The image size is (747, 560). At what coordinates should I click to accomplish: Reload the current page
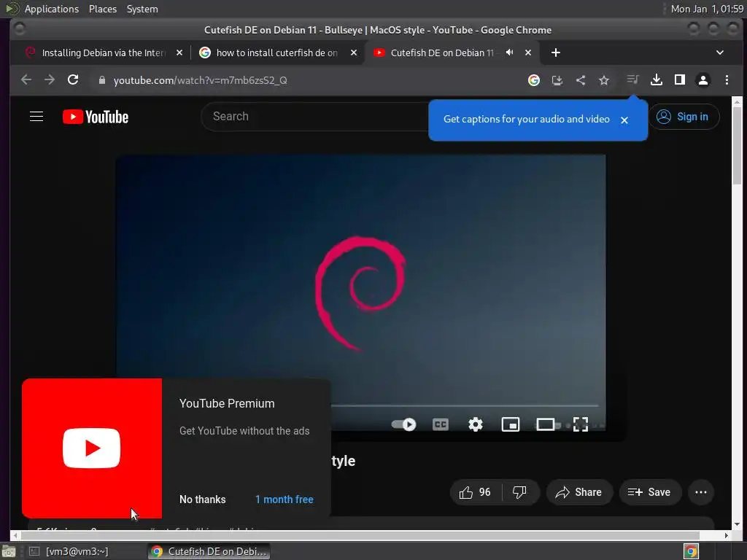tap(73, 80)
